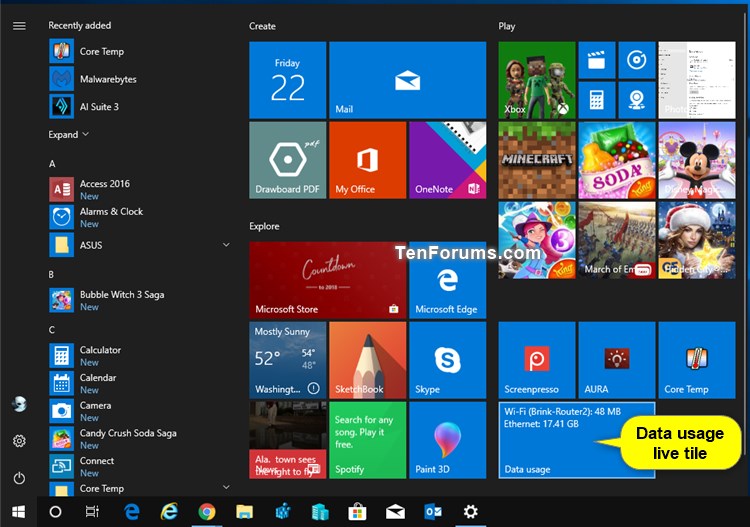Open Xbox tile

[537, 80]
